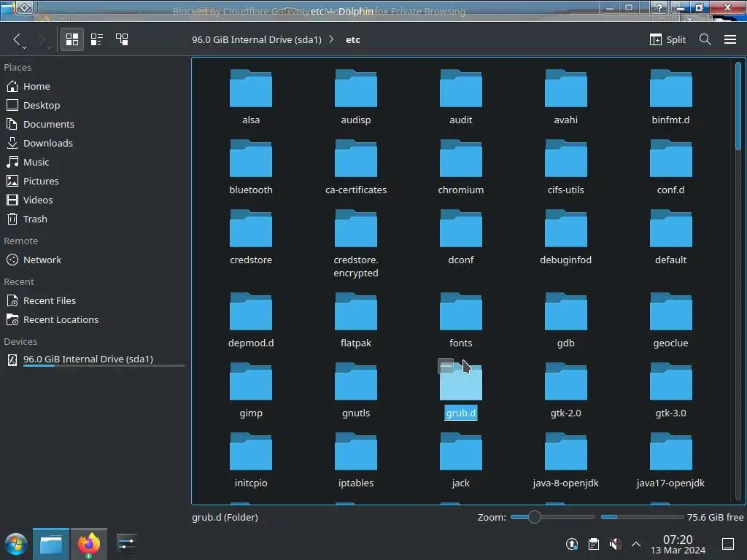Select the gimp folder
This screenshot has width=747, height=560.
click(x=251, y=391)
